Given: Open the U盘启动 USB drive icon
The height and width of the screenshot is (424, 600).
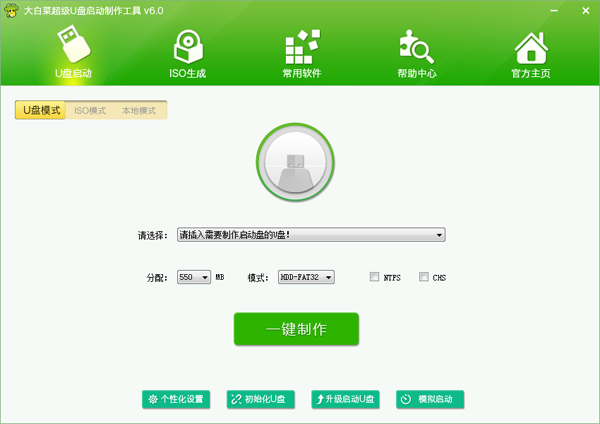Looking at the screenshot, I should click(73, 44).
